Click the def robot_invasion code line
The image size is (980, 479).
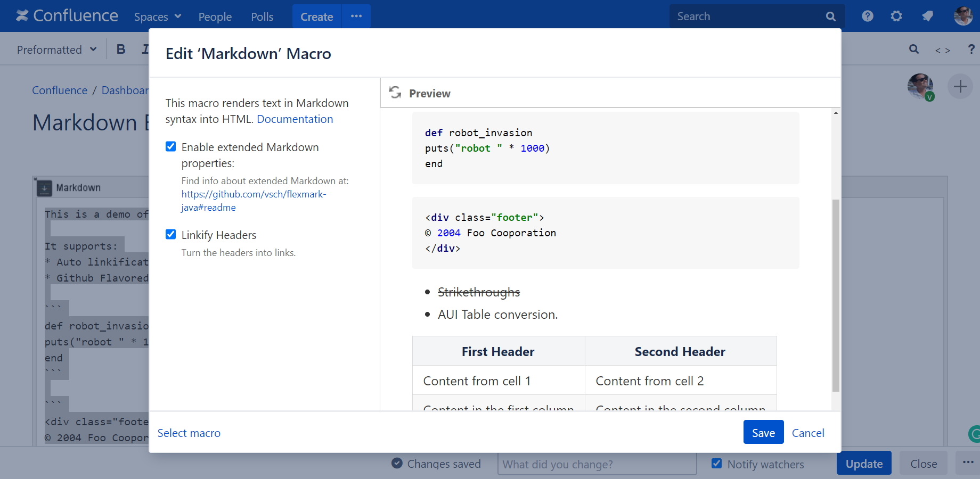coord(478,133)
